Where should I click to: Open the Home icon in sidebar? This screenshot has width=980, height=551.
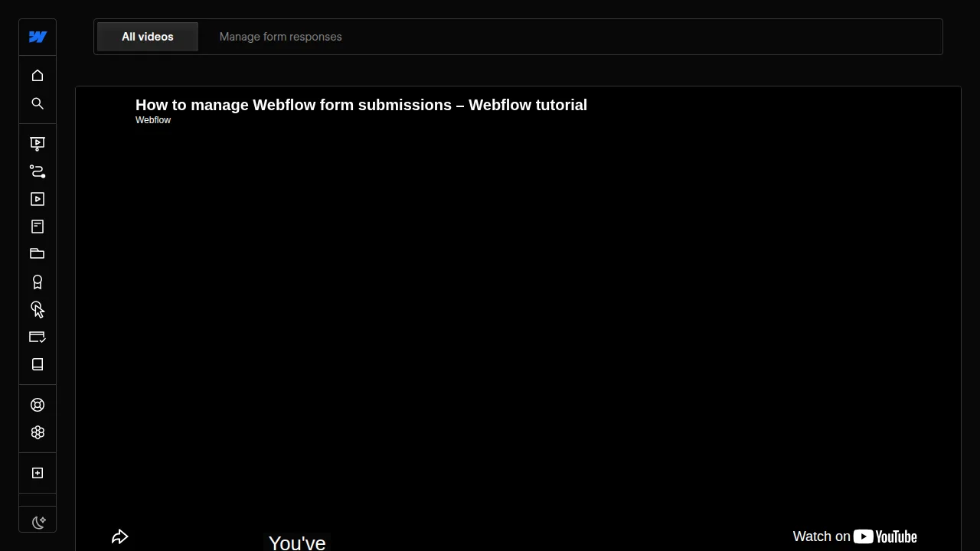tap(38, 76)
